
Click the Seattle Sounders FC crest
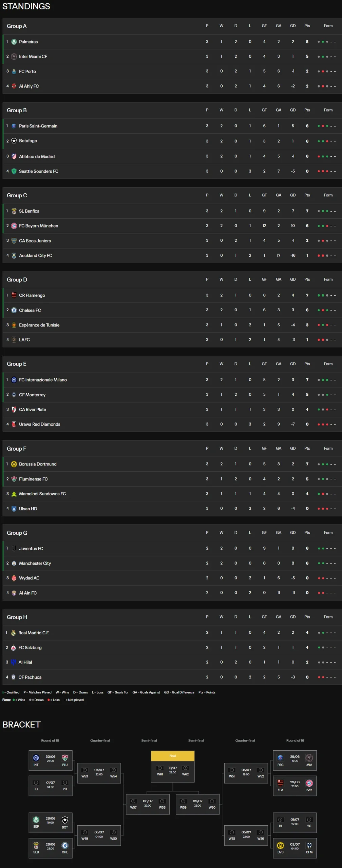(14, 171)
